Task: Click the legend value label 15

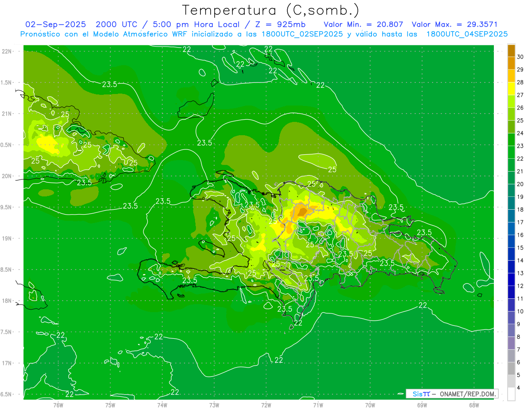Action: coord(520,248)
